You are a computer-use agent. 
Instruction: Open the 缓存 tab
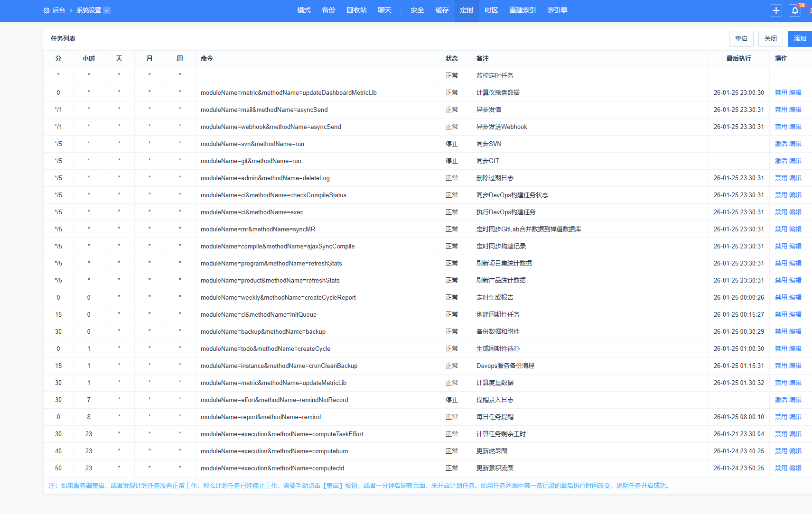click(442, 10)
